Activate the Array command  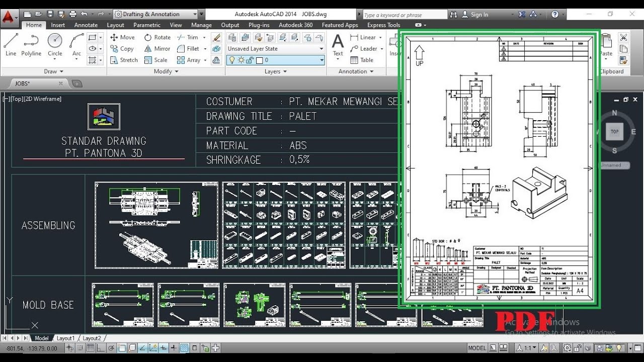click(x=189, y=60)
